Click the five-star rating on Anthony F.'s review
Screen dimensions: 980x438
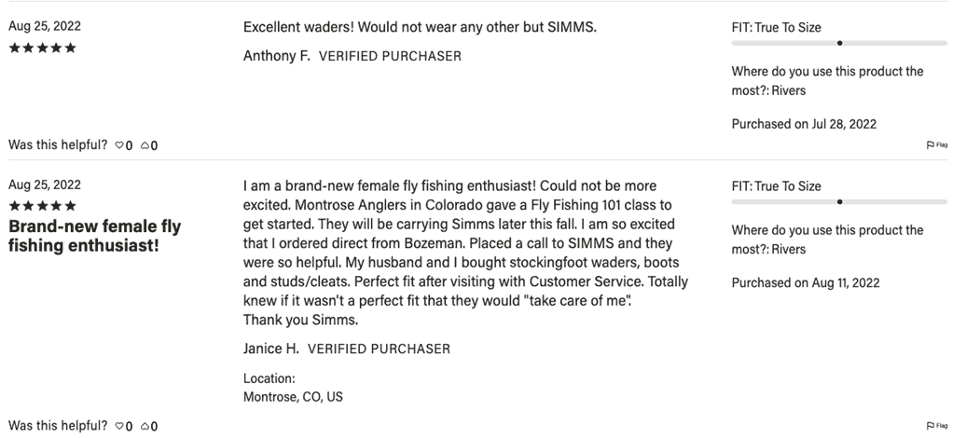point(43,48)
